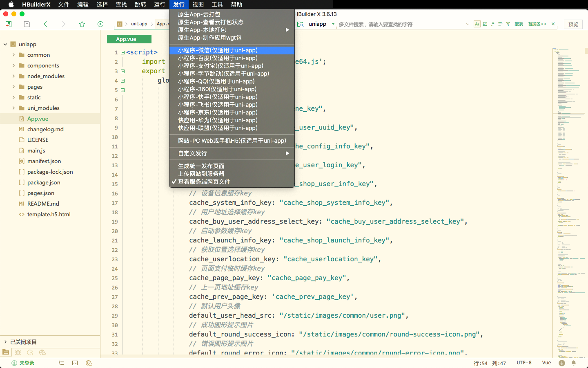Expand the node_modules folder

13,76
